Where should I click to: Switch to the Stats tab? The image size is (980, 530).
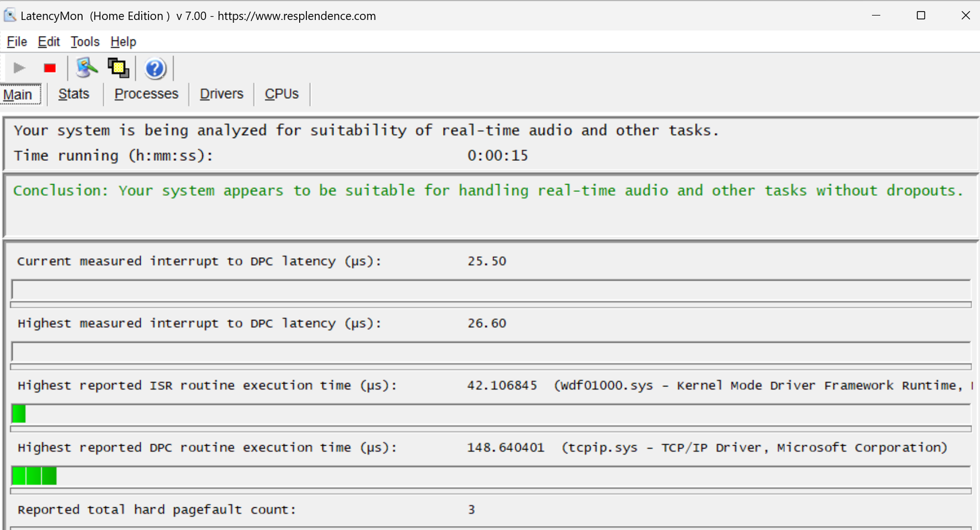point(74,94)
